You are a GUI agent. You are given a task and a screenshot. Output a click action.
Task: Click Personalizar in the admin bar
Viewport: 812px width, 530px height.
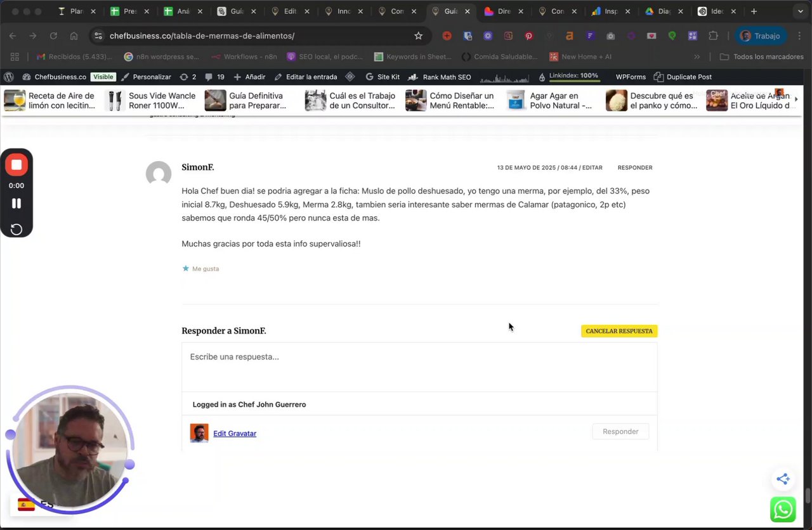point(146,77)
